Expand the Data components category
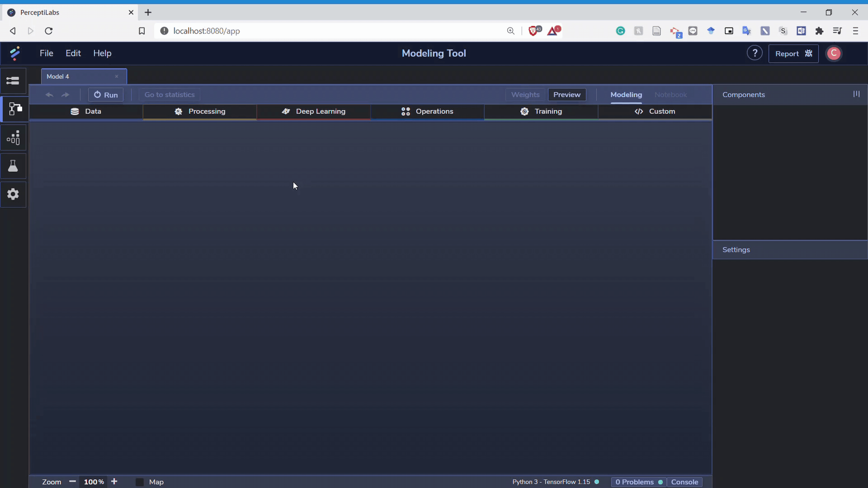868x488 pixels. [x=86, y=112]
